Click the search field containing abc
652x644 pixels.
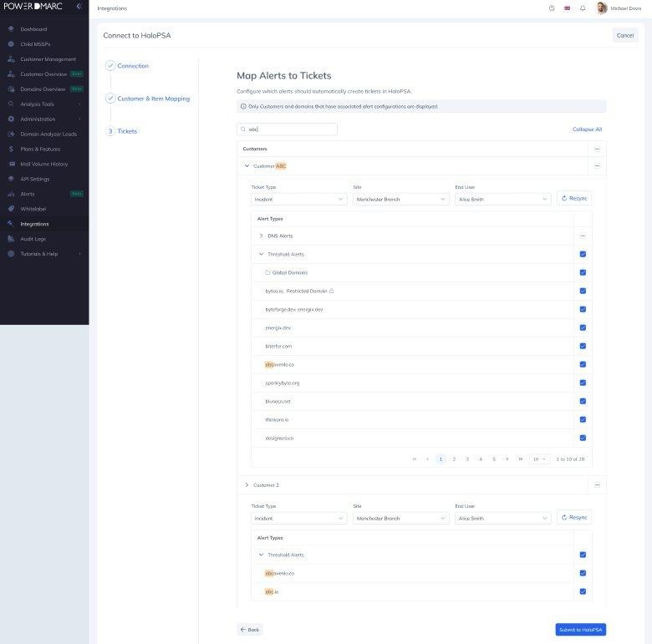(x=287, y=129)
